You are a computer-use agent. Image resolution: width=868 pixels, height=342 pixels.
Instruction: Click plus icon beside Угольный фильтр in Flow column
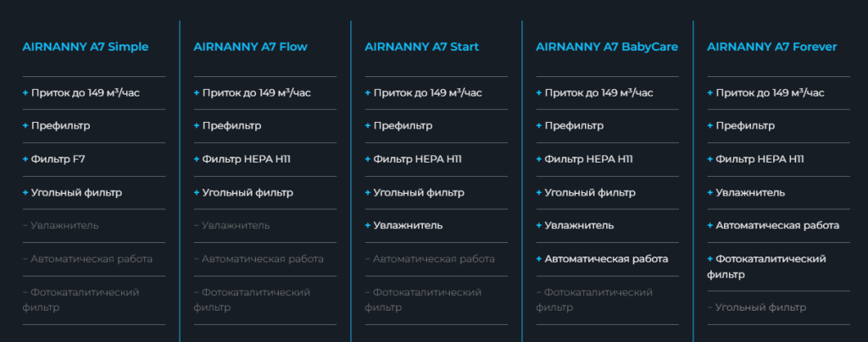[x=197, y=192]
